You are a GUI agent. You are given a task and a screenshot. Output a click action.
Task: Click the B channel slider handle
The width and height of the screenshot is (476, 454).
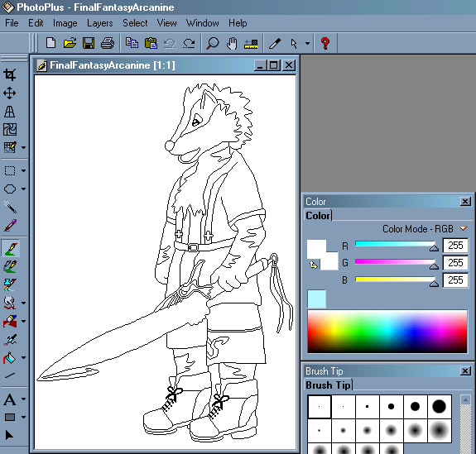434,284
